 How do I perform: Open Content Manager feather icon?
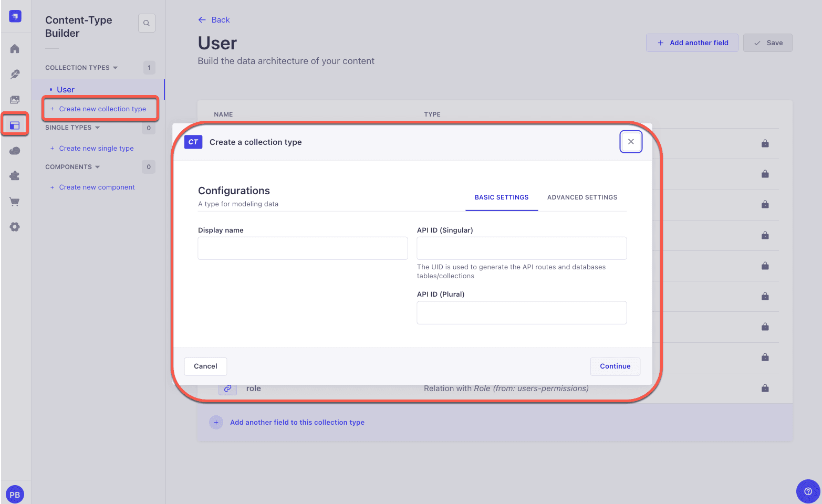click(15, 74)
